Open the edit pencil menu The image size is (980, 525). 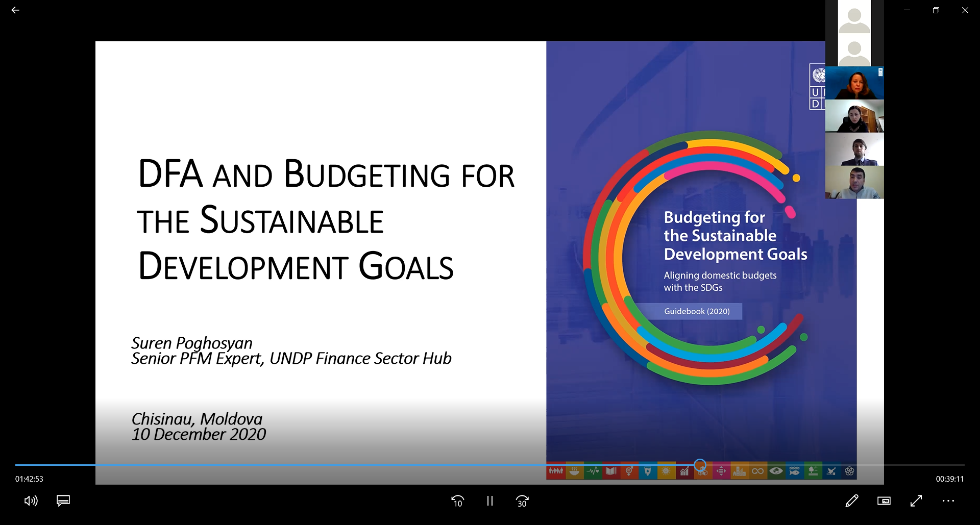(x=852, y=501)
